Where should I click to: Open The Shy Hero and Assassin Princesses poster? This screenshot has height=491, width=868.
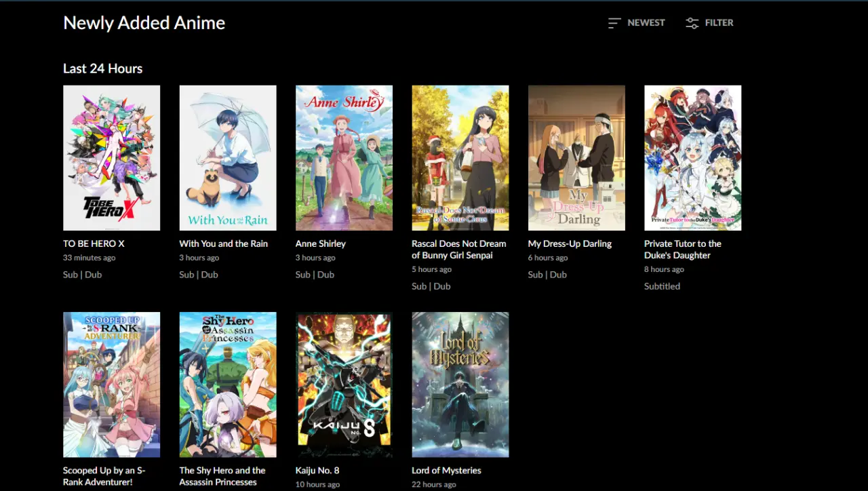click(x=228, y=385)
